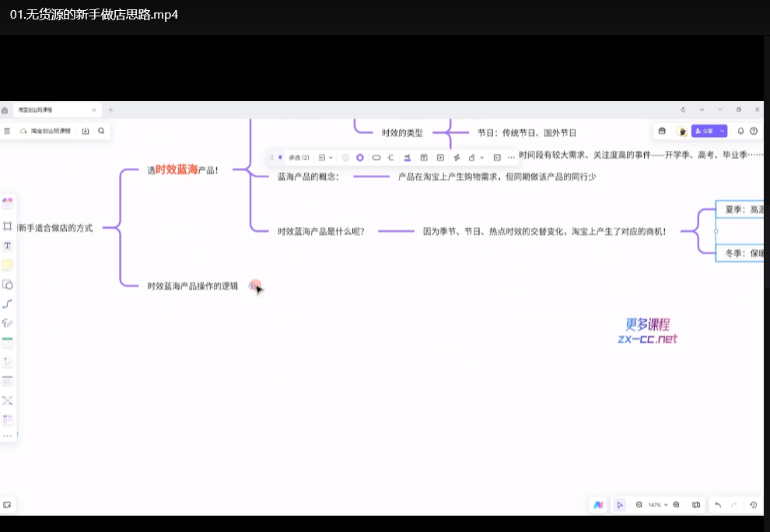Open notifications bell
770x532 pixels.
click(x=740, y=131)
